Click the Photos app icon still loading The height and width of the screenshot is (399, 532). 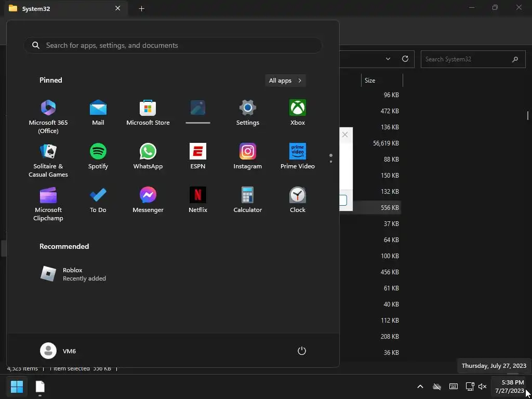pyautogui.click(x=198, y=108)
